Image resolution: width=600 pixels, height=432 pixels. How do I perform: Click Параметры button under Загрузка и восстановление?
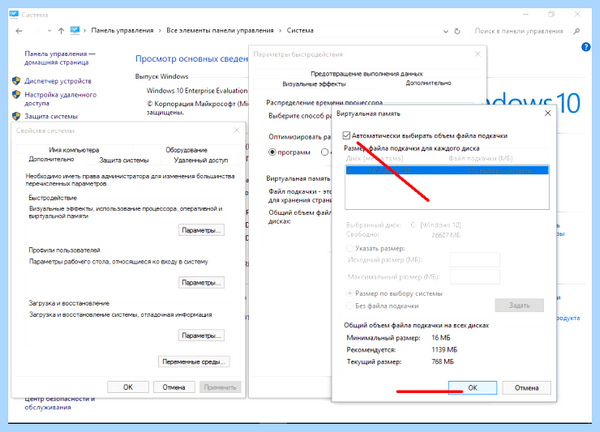(201, 336)
